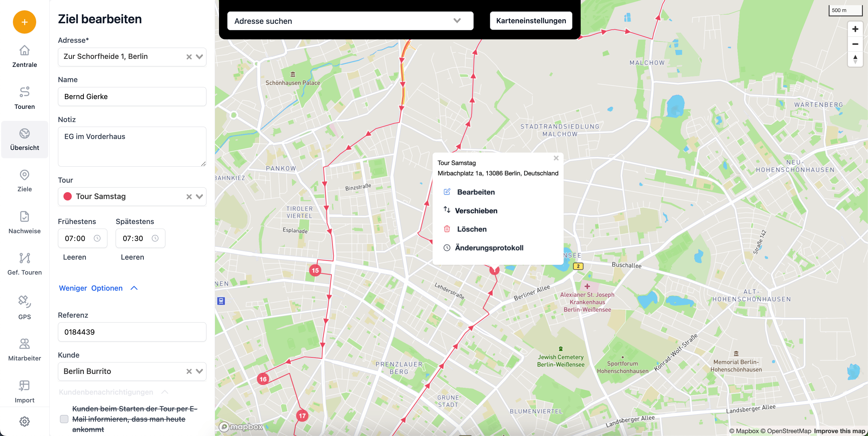Viewport: 868px width, 436px height.
Task: Open the Gef. Touren sidebar icon
Action: coord(24,258)
